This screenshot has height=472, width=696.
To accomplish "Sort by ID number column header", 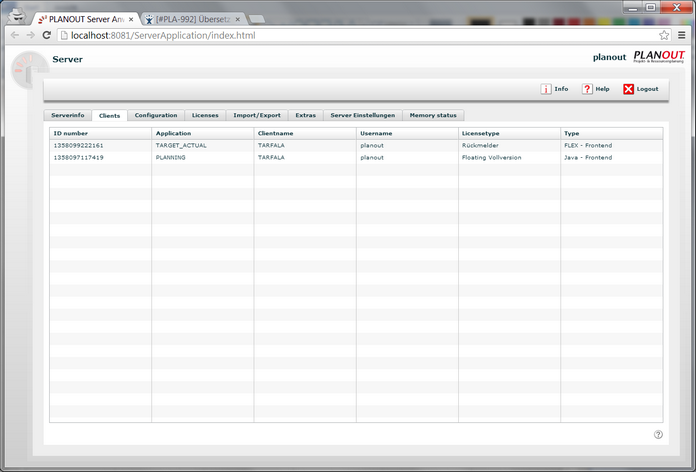I will 100,134.
